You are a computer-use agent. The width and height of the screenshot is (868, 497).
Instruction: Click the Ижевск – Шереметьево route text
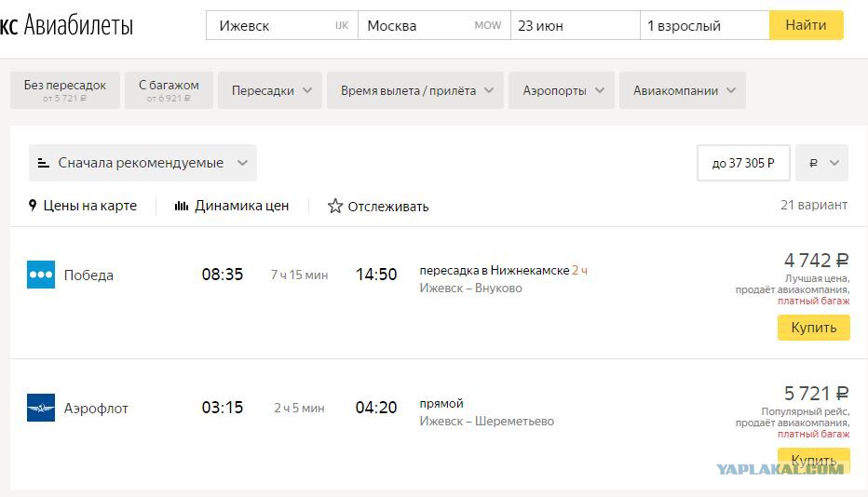point(486,422)
